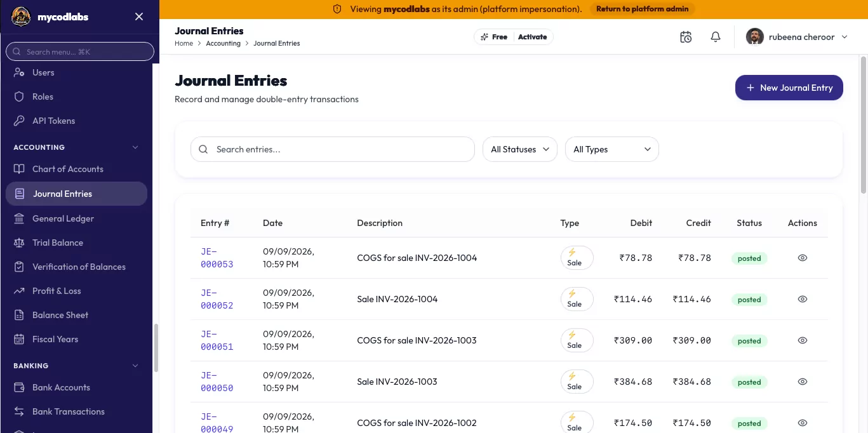The width and height of the screenshot is (868, 433).
Task: Click the Chart of Accounts book icon
Action: 19,169
